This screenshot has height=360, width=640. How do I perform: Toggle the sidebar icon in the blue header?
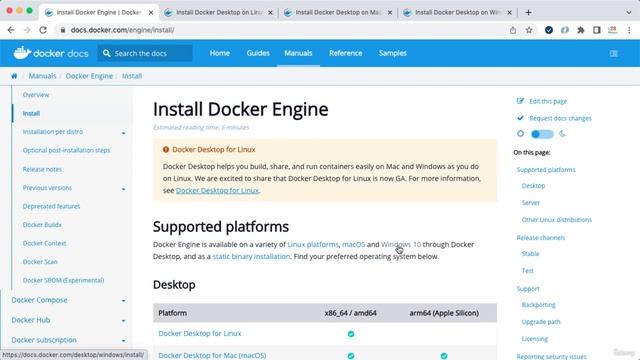613,53
